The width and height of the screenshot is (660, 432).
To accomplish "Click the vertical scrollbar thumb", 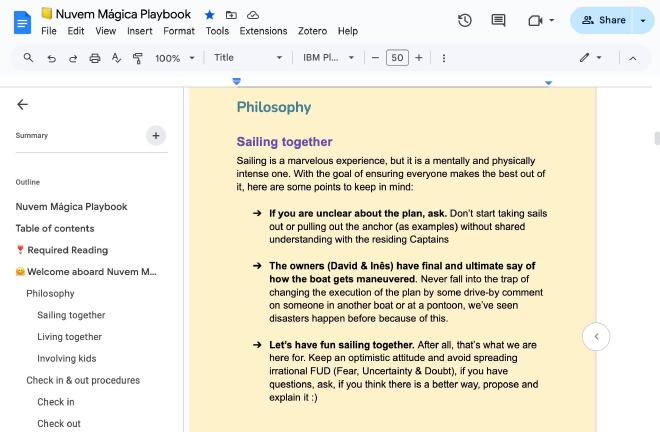I will (657, 139).
